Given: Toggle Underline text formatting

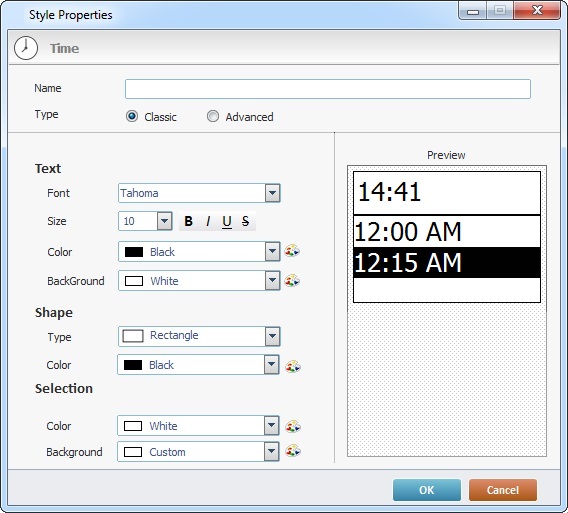Looking at the screenshot, I should pos(227,221).
